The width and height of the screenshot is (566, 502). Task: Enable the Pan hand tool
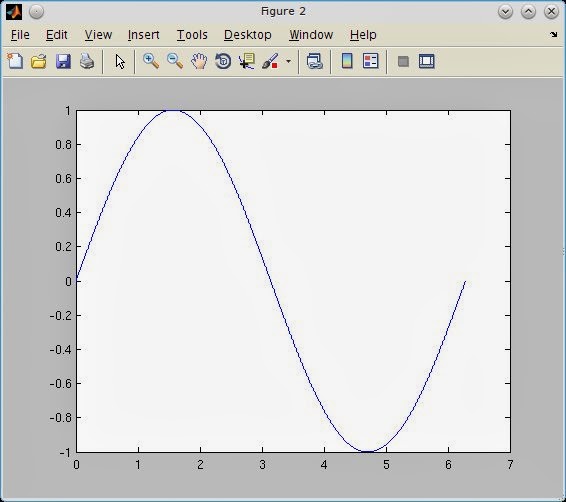pos(199,61)
